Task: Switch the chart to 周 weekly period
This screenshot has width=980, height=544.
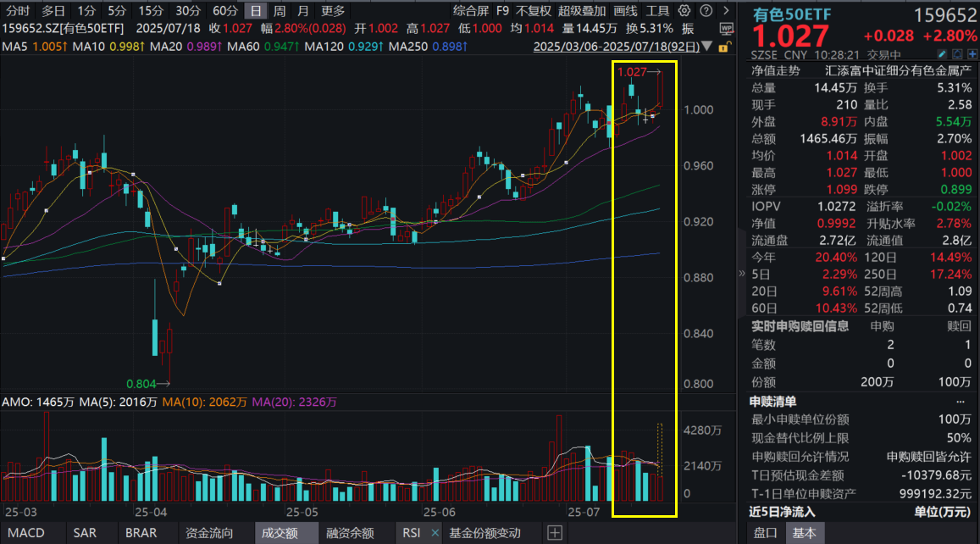Action: coord(279,10)
